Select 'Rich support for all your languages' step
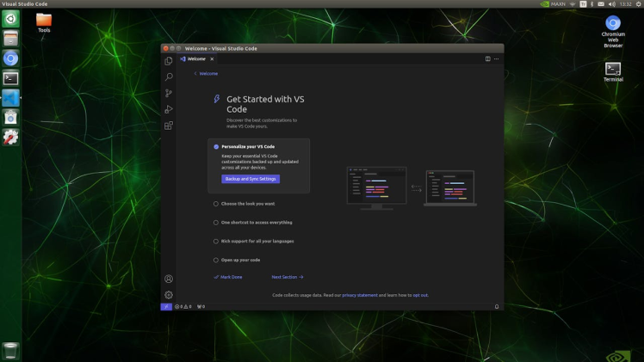 (x=258, y=241)
